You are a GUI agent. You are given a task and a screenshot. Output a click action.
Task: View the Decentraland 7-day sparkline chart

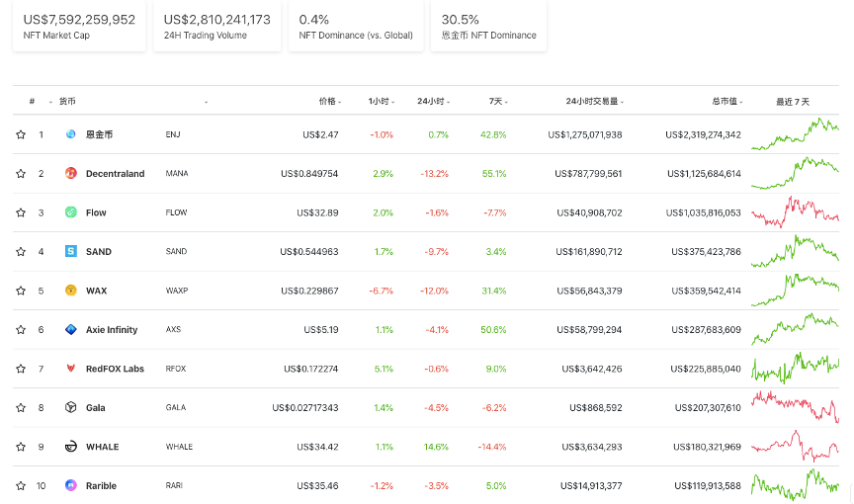point(795,173)
